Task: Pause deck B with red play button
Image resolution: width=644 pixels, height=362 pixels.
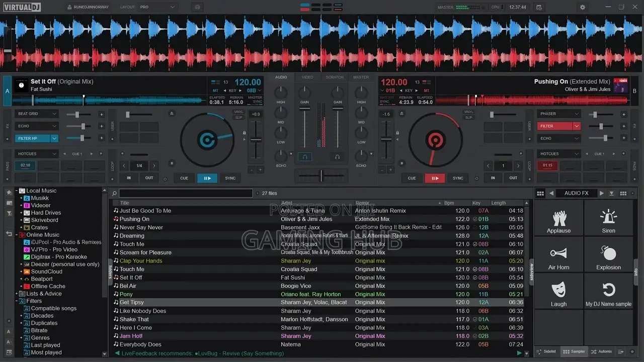Action: click(x=435, y=178)
